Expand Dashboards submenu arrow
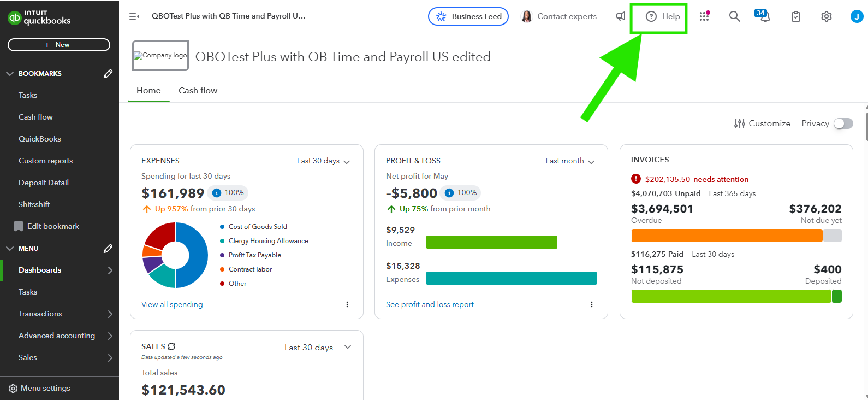Image resolution: width=868 pixels, height=400 pixels. tap(110, 270)
